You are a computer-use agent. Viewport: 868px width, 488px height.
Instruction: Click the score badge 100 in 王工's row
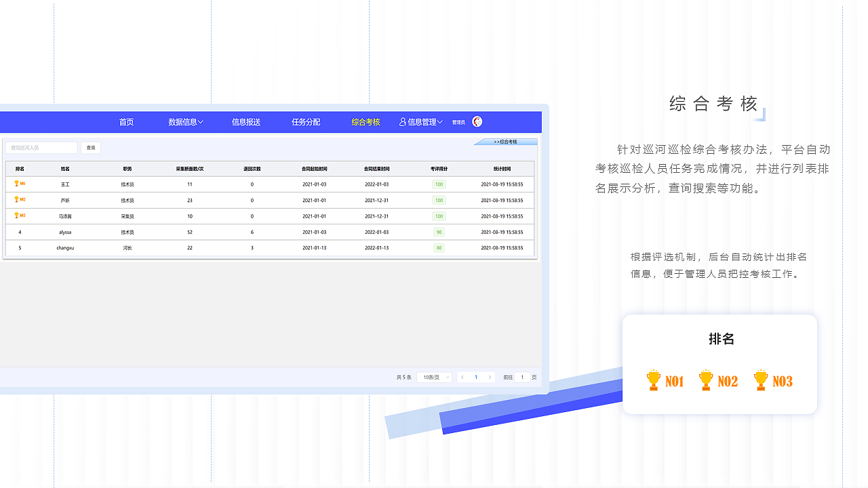(439, 184)
